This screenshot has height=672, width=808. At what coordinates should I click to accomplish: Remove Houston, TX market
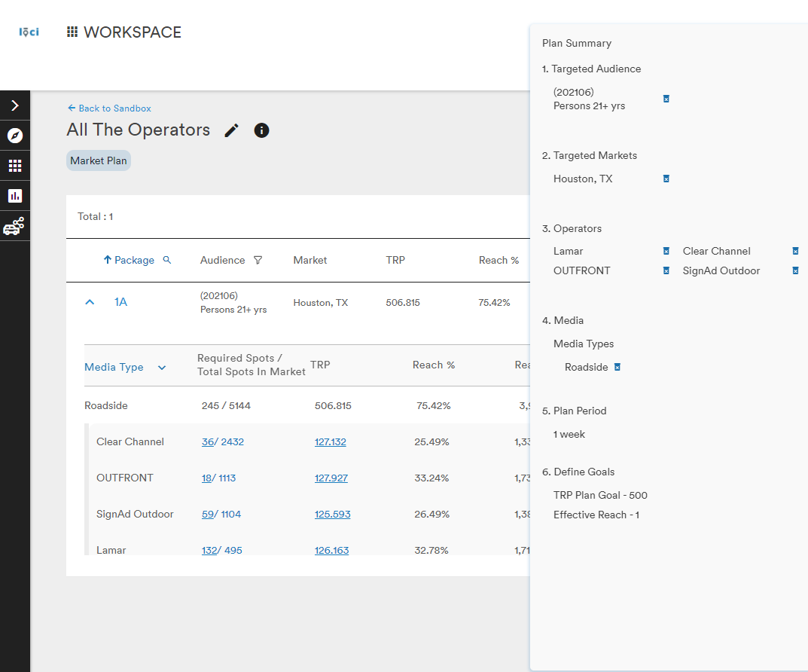[666, 179]
